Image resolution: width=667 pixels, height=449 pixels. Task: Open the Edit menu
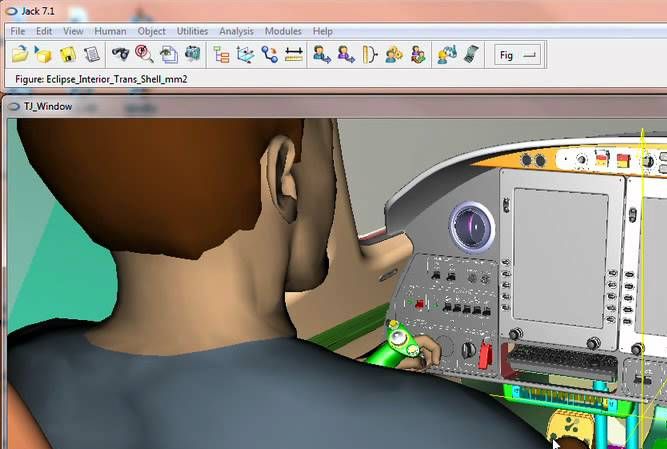click(x=44, y=31)
